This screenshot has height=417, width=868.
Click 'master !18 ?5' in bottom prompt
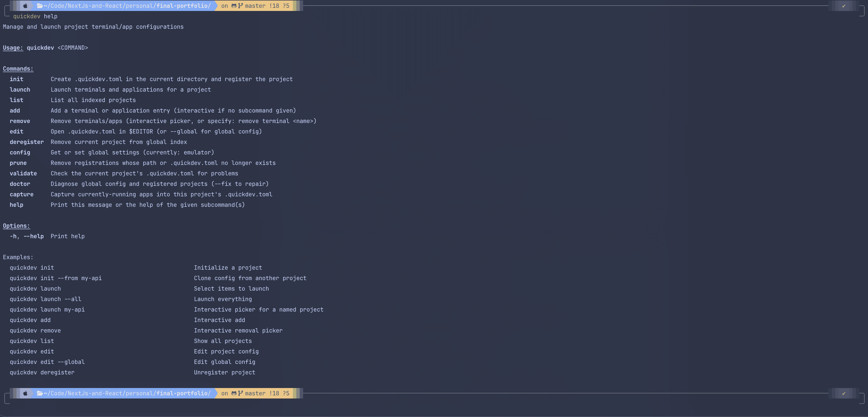click(x=267, y=393)
